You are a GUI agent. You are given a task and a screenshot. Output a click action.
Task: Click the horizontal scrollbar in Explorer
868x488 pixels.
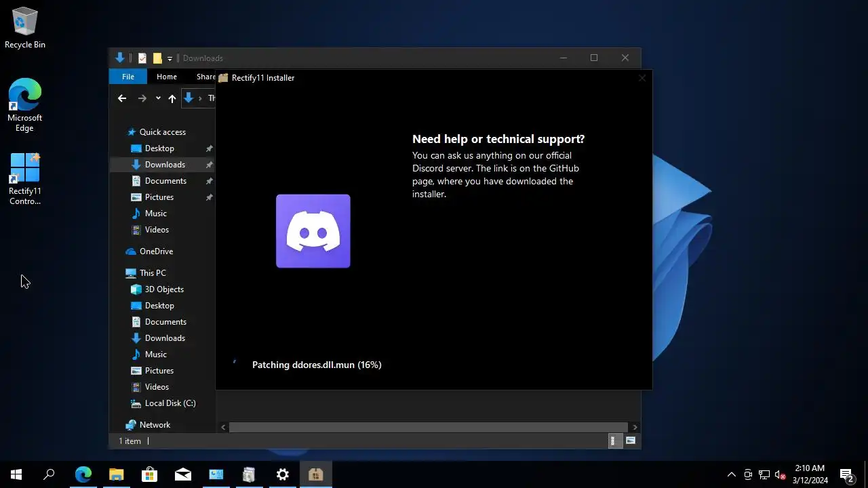[427, 427]
